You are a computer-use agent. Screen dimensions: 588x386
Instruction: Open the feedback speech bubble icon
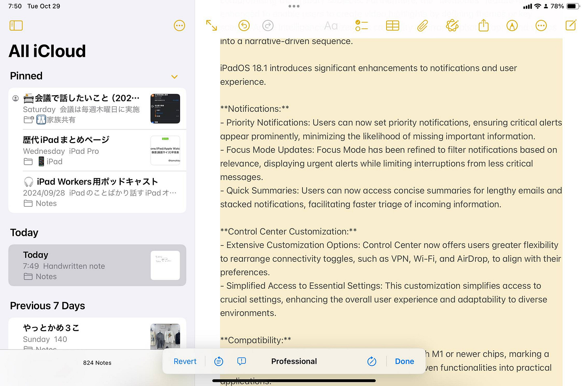(241, 361)
